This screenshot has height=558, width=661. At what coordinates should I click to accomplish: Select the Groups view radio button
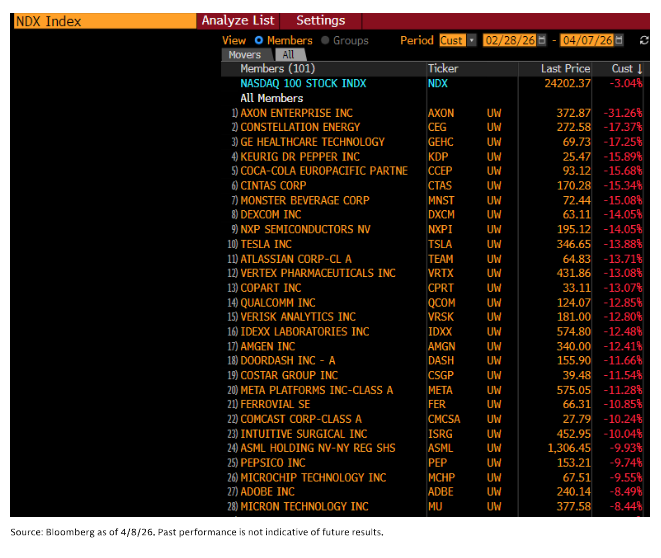click(x=325, y=41)
